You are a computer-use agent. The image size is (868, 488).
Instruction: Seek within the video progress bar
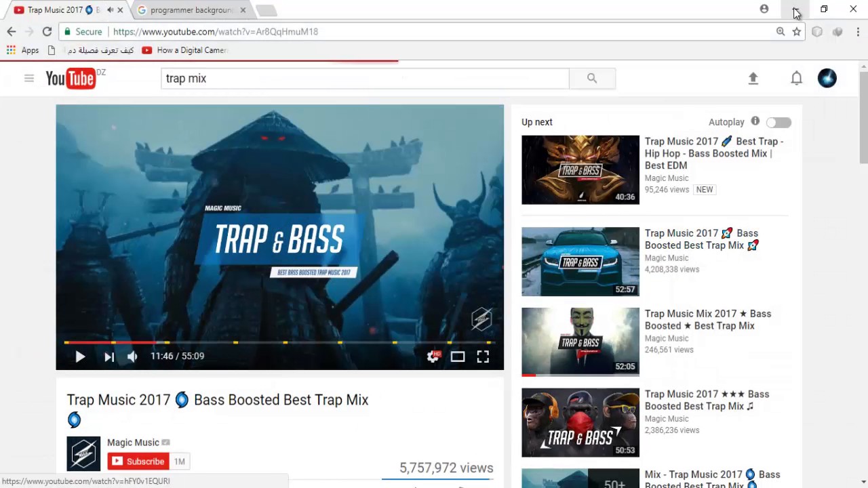click(x=280, y=342)
